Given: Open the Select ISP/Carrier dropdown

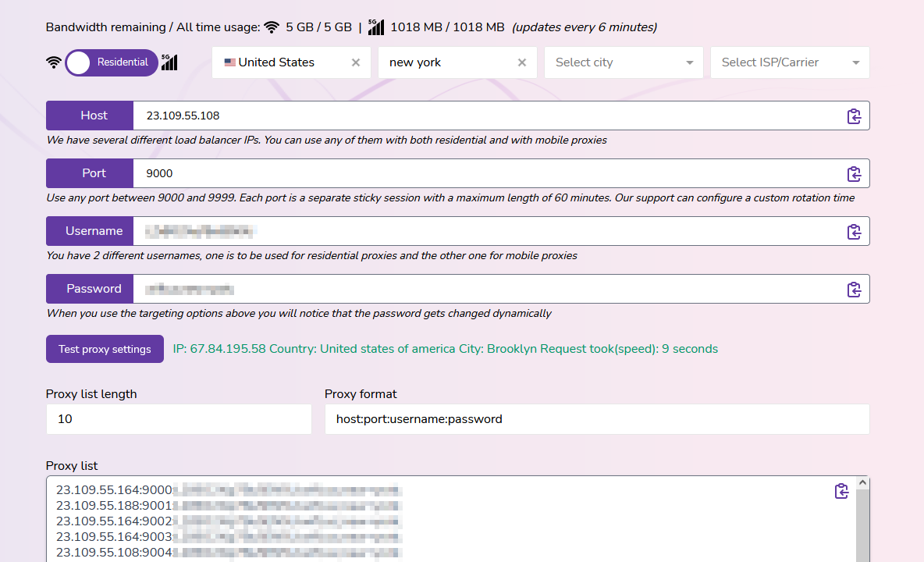Looking at the screenshot, I should click(x=790, y=62).
